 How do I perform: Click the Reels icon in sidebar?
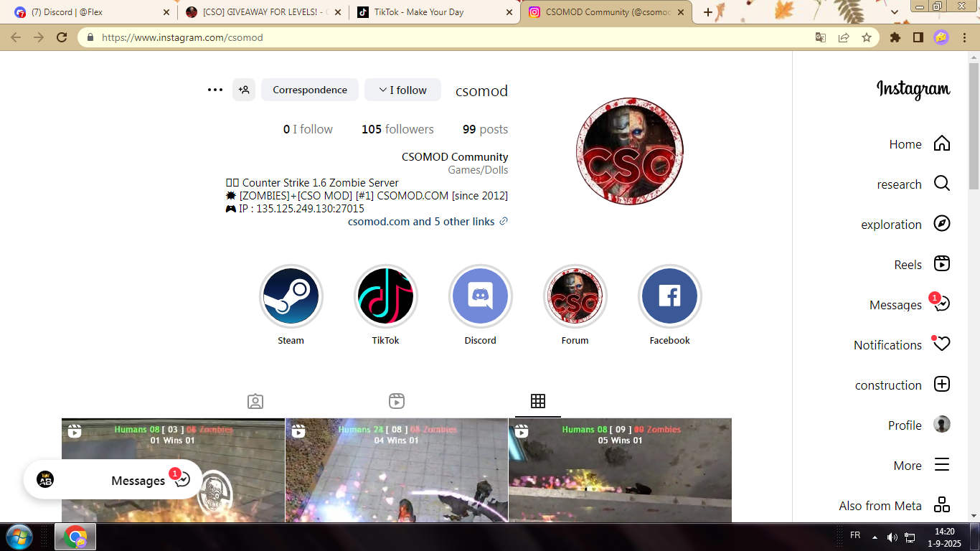(x=941, y=264)
